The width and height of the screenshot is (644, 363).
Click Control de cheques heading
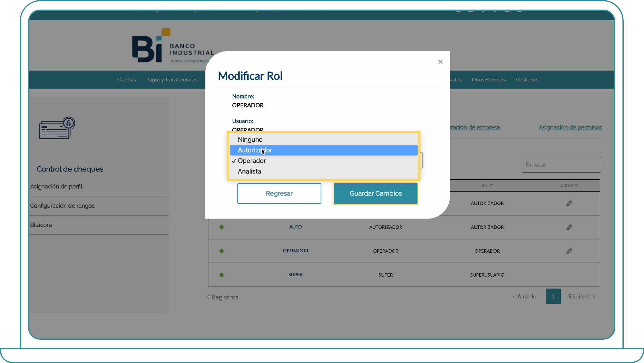click(70, 169)
